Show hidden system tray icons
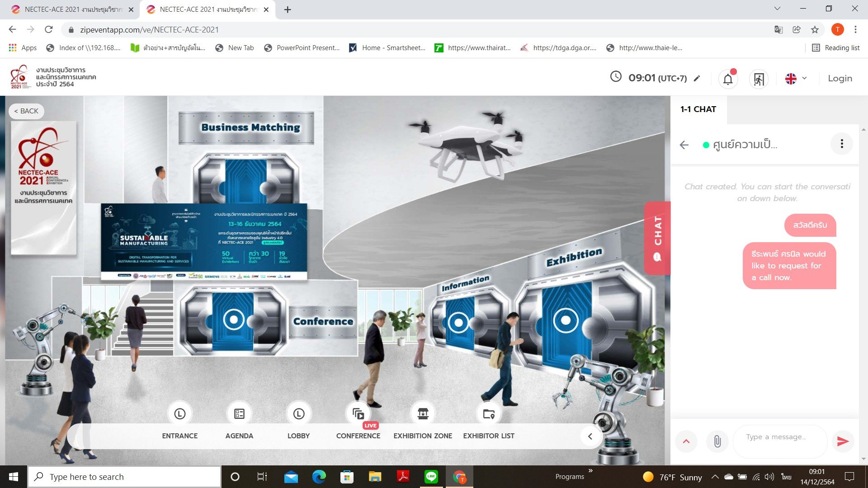Image resolution: width=868 pixels, height=488 pixels. [x=715, y=477]
